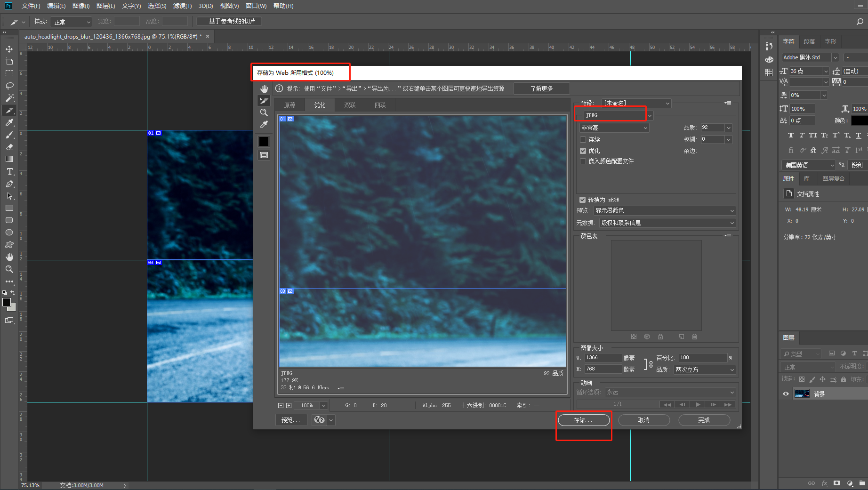Image resolution: width=868 pixels, height=490 pixels.
Task: Select the Magic Wand tool
Action: click(x=9, y=98)
